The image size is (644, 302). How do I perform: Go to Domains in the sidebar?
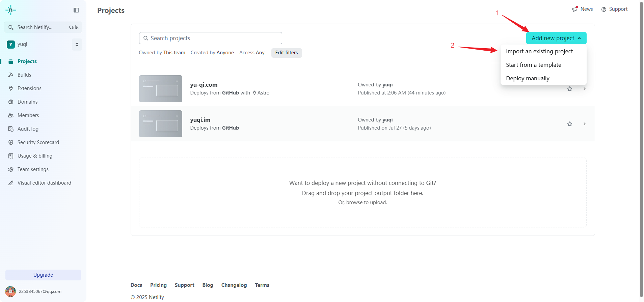click(27, 102)
